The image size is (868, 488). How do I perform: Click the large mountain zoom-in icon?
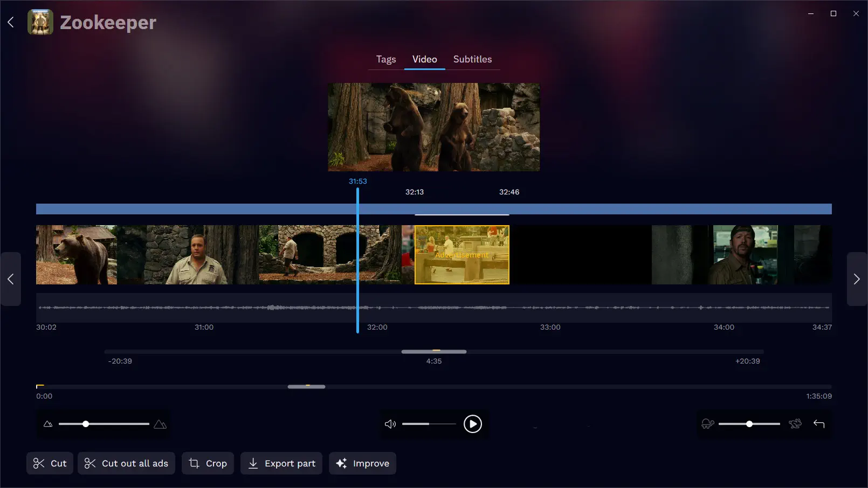[x=160, y=424]
